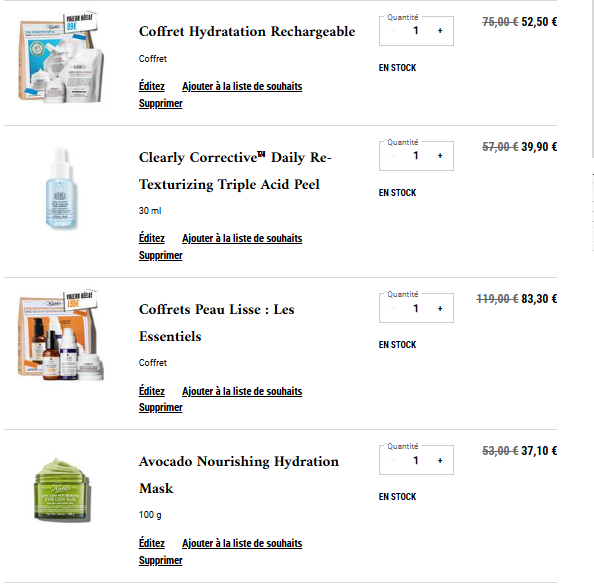Open Éditez link for Coffret Hydratation Rechargeable
This screenshot has width=594, height=585.
tap(152, 86)
